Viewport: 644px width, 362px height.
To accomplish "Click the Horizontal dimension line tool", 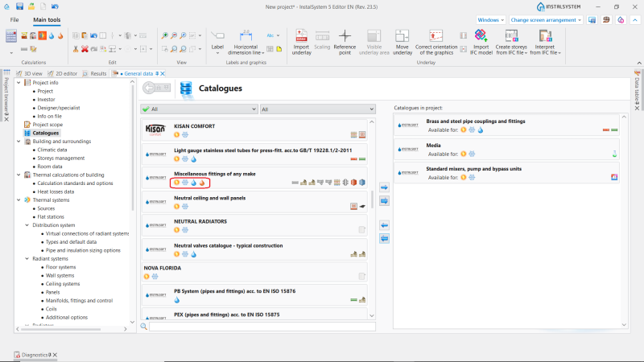I will coord(246,43).
